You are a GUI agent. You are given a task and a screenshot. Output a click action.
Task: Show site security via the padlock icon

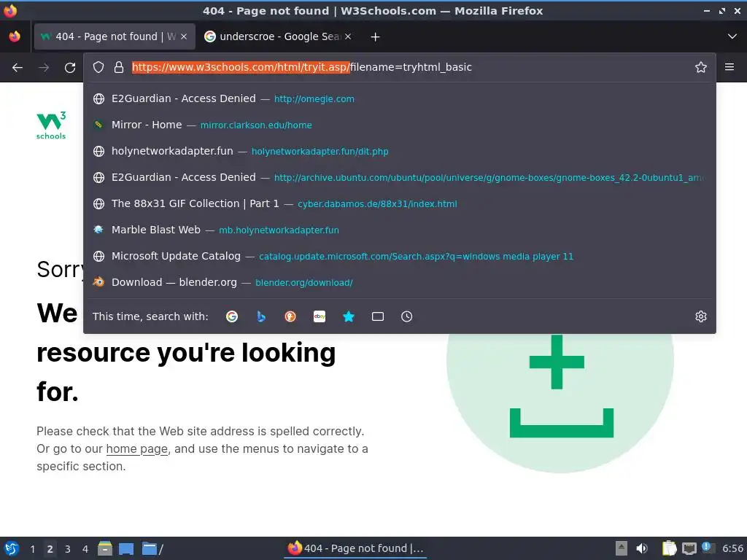[x=119, y=67]
